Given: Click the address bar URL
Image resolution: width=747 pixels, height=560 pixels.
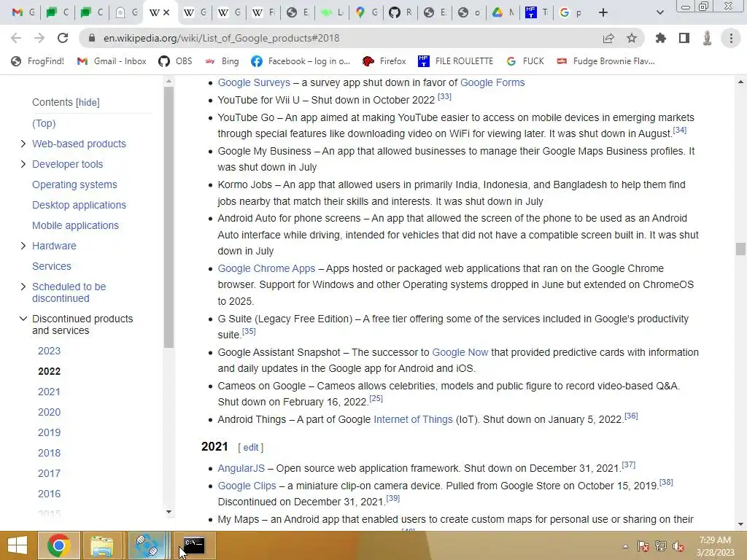Looking at the screenshot, I should 222,38.
